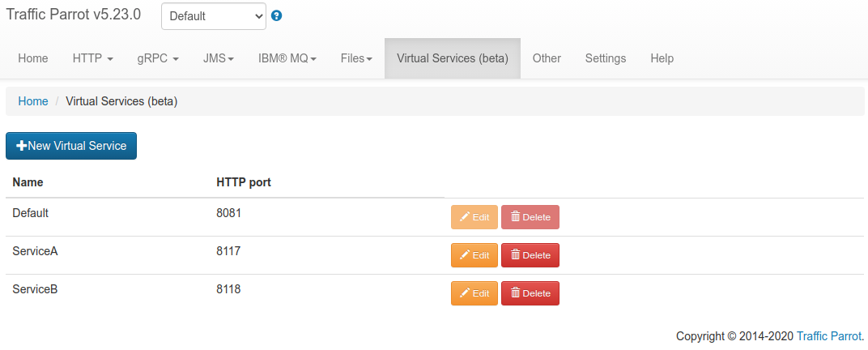Click the Home breadcrumb link
The image size is (868, 350).
33,101
